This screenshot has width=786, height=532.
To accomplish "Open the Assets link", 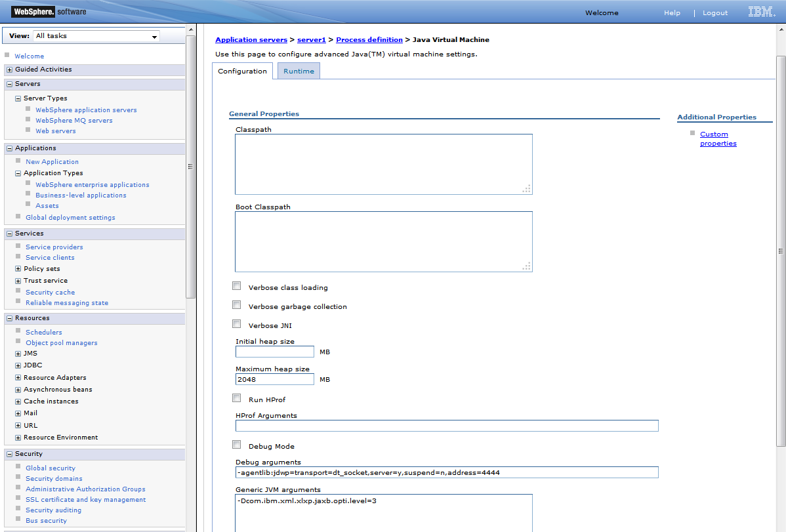I will (47, 206).
